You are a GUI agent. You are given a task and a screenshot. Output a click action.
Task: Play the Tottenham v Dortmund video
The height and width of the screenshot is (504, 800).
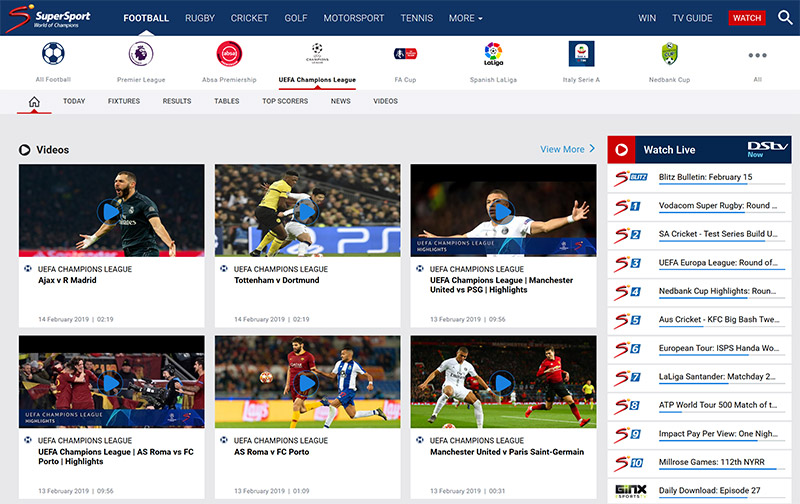(x=307, y=211)
